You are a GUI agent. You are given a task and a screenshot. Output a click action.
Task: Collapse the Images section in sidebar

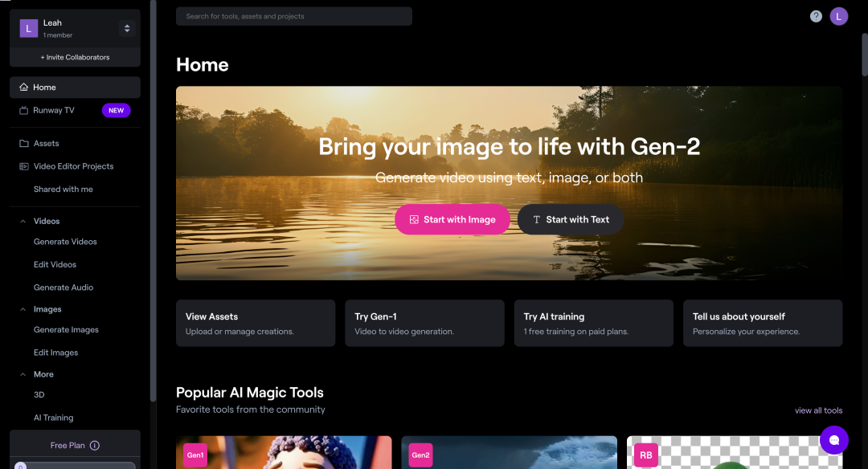coord(23,309)
